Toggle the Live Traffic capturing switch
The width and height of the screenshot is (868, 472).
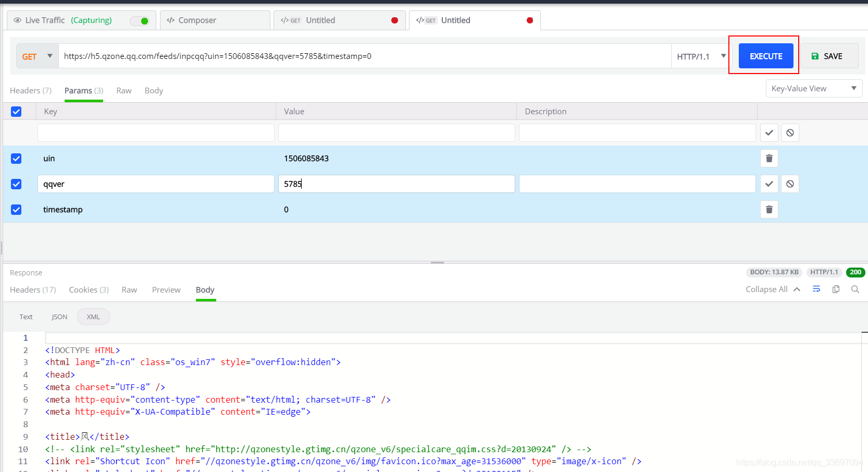(140, 21)
